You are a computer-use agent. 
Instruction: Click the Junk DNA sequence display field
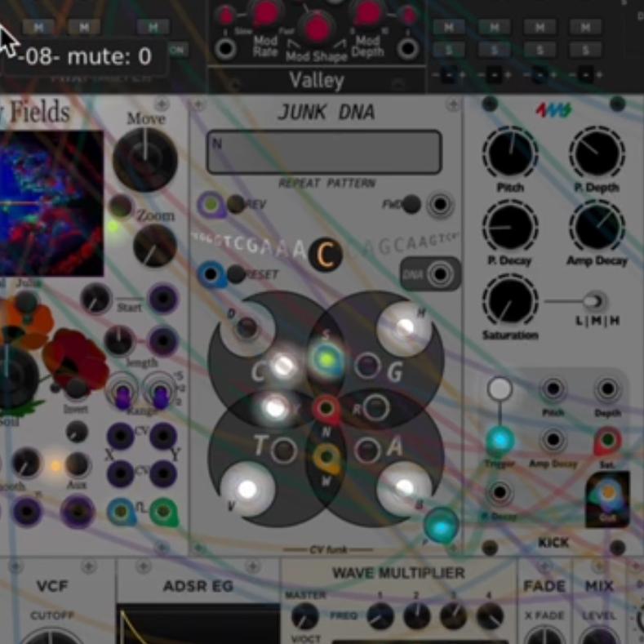[x=323, y=152]
